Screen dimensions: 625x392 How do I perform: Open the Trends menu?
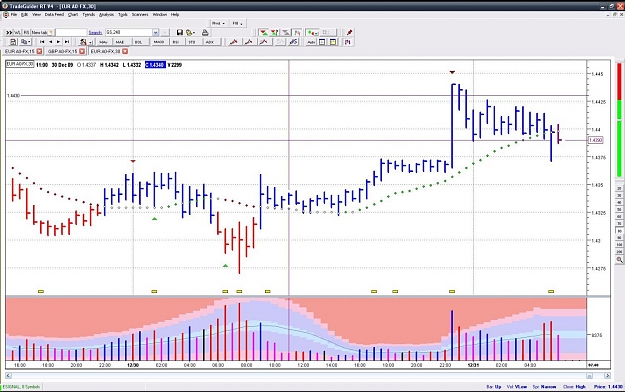point(88,14)
